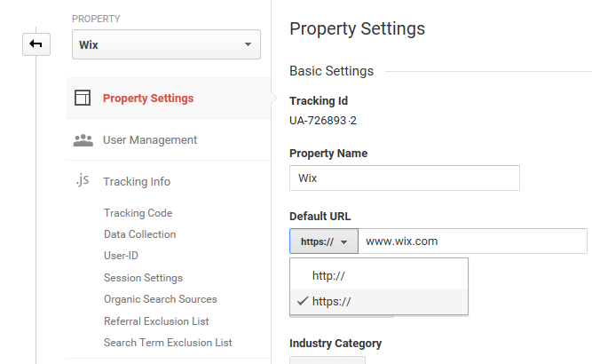Open the Tracking Code page
The height and width of the screenshot is (364, 592).
coord(138,213)
